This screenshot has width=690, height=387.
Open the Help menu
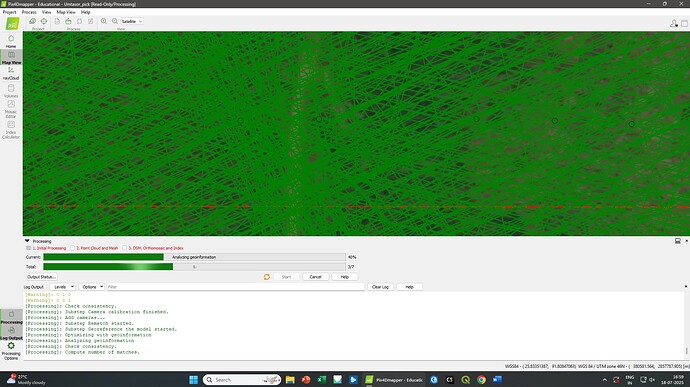click(x=85, y=12)
